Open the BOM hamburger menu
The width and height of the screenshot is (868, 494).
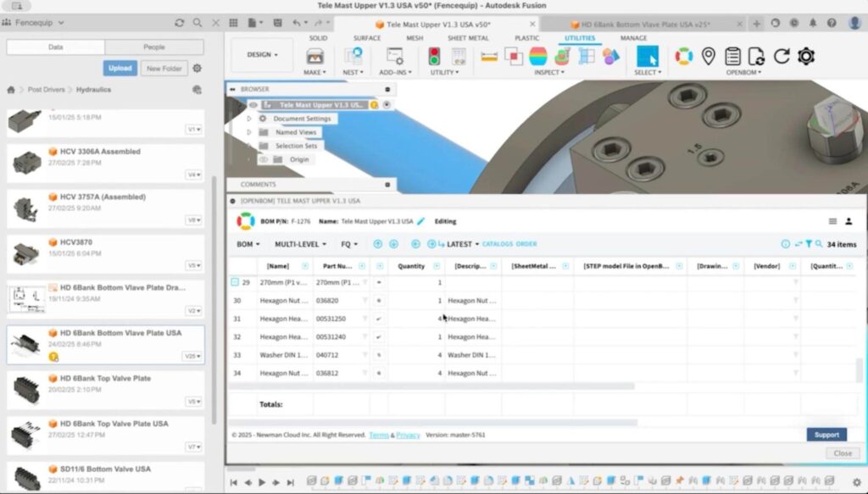(x=832, y=221)
